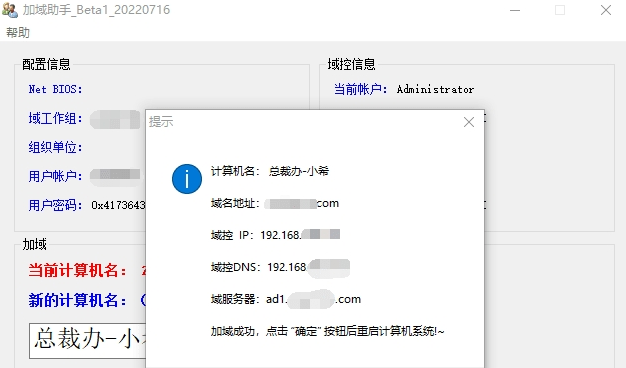Select the Administrator account text
This screenshot has height=368, width=626.
436,89
